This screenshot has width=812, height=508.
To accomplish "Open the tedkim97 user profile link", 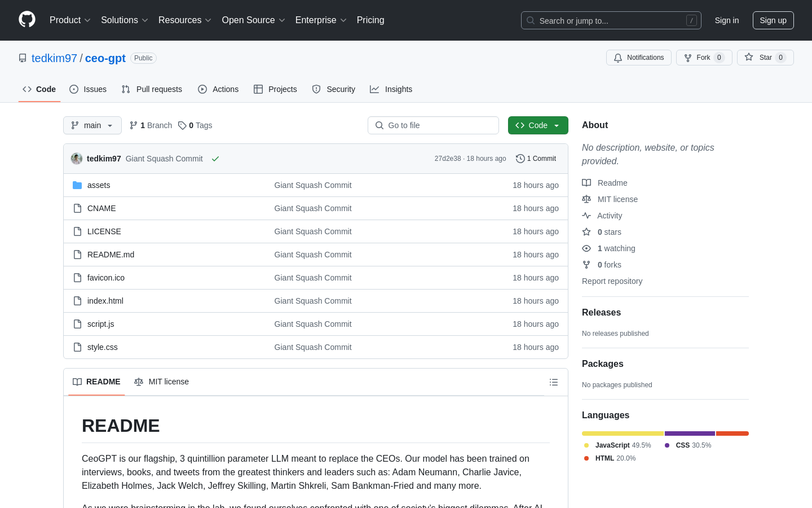I will [x=54, y=58].
